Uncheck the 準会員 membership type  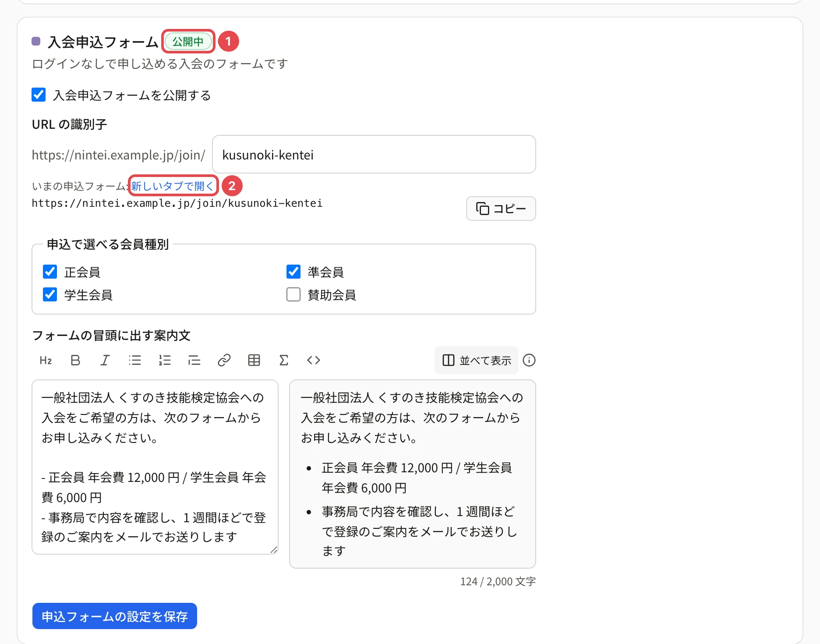[x=293, y=272]
